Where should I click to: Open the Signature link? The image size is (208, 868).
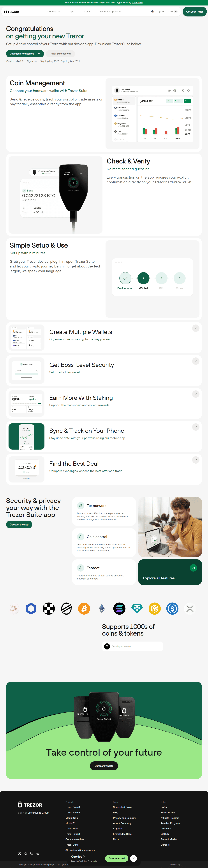(32, 61)
